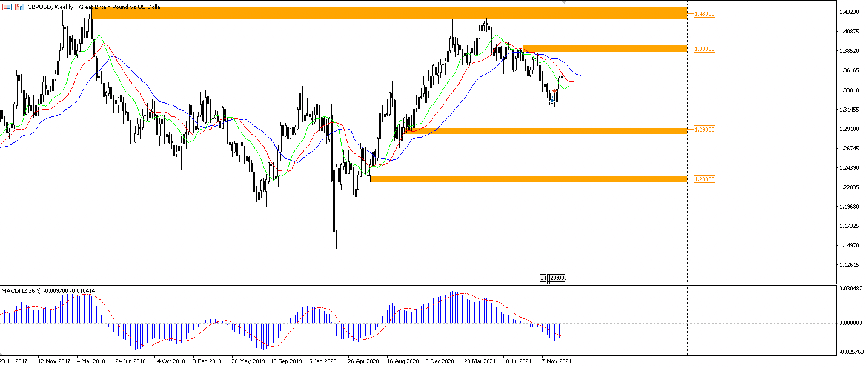Click the 5 Jan 2020 date label
868x368 pixels.
click(323, 361)
